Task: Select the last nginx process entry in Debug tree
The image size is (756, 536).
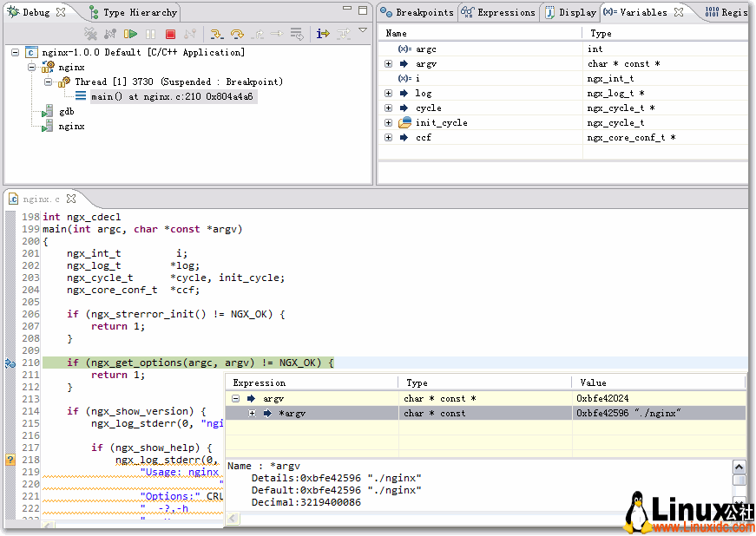Action: click(x=71, y=127)
